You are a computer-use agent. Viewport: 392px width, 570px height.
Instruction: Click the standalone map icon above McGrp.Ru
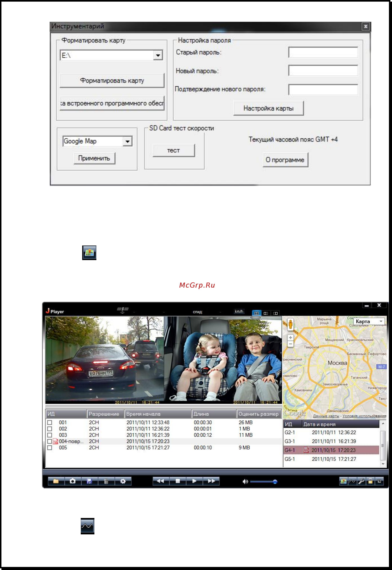pyautogui.click(x=89, y=253)
